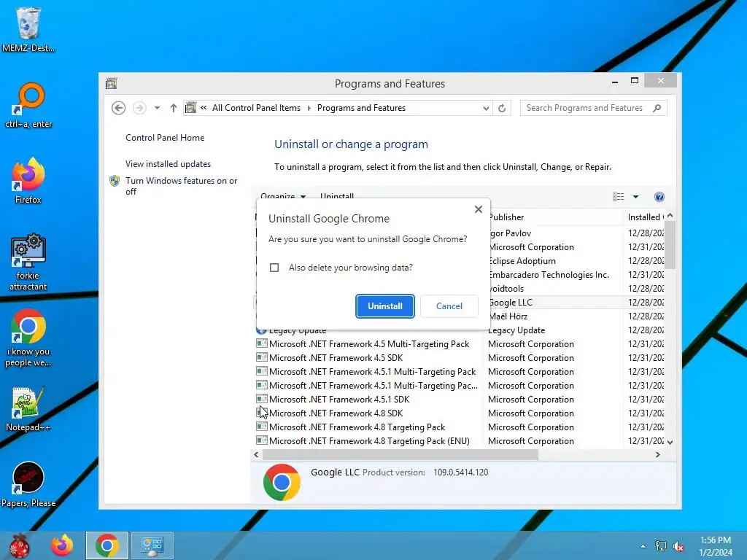Open the MEMZ-Dest recycle bin desktop icon

coord(28,29)
